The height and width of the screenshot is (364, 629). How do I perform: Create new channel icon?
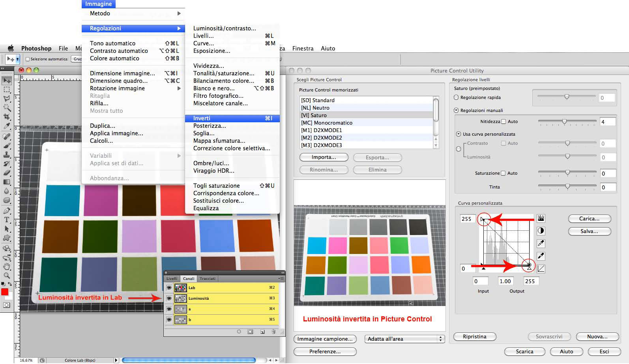262,332
